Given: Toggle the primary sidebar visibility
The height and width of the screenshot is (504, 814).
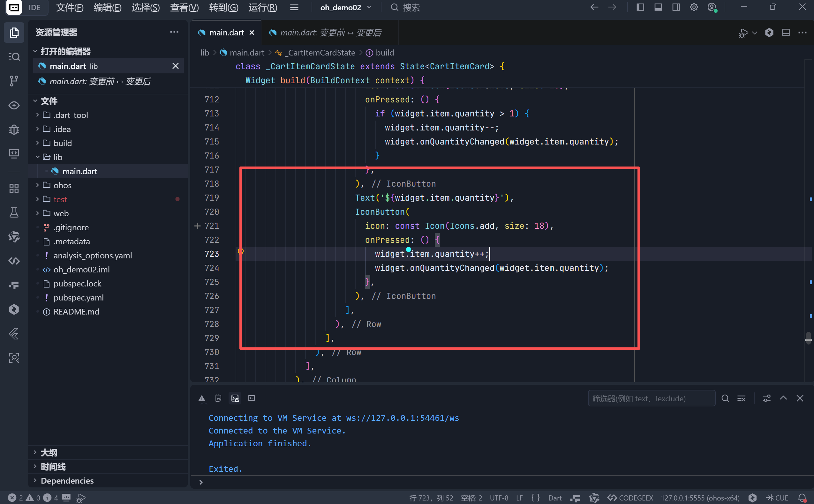Looking at the screenshot, I should pyautogui.click(x=640, y=7).
